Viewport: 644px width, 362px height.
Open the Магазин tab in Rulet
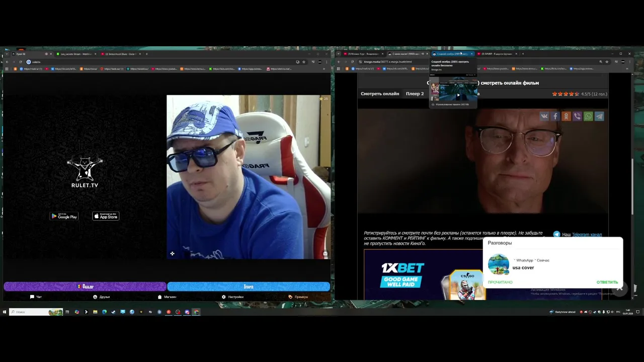[x=167, y=297]
